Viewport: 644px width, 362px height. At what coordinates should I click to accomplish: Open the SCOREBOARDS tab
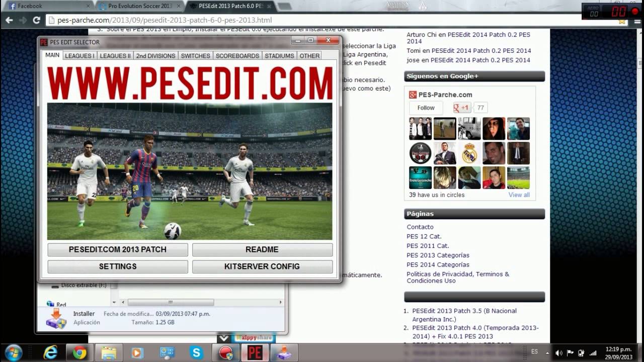[x=237, y=56]
